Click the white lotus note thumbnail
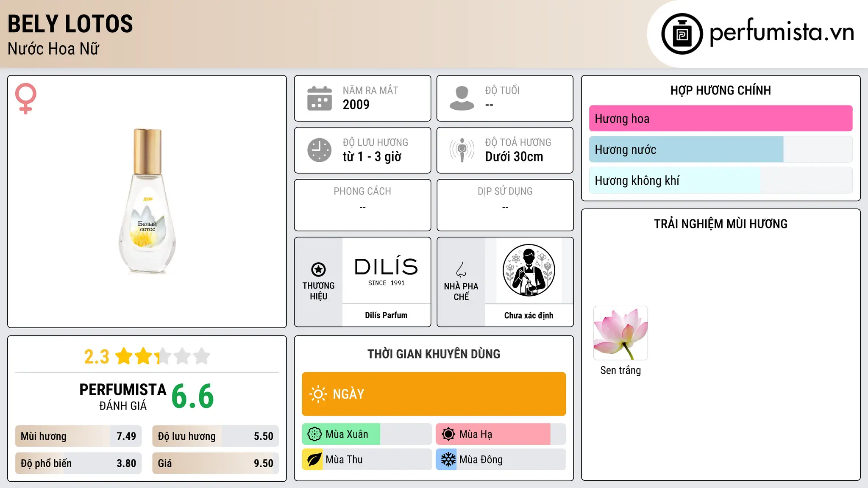868x488 pixels. click(620, 333)
